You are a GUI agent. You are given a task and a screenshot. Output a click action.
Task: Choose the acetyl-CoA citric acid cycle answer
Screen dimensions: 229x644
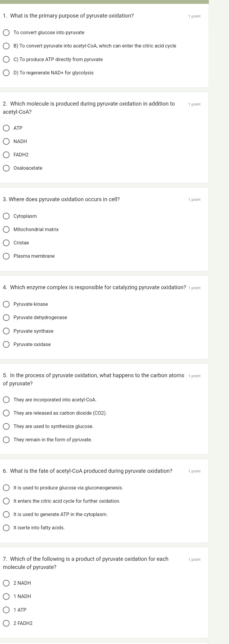(x=6, y=46)
